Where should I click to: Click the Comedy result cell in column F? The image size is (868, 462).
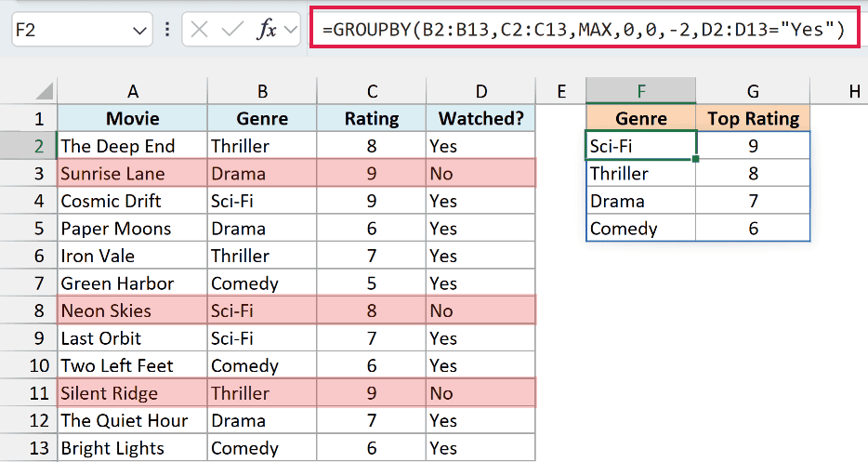click(641, 229)
